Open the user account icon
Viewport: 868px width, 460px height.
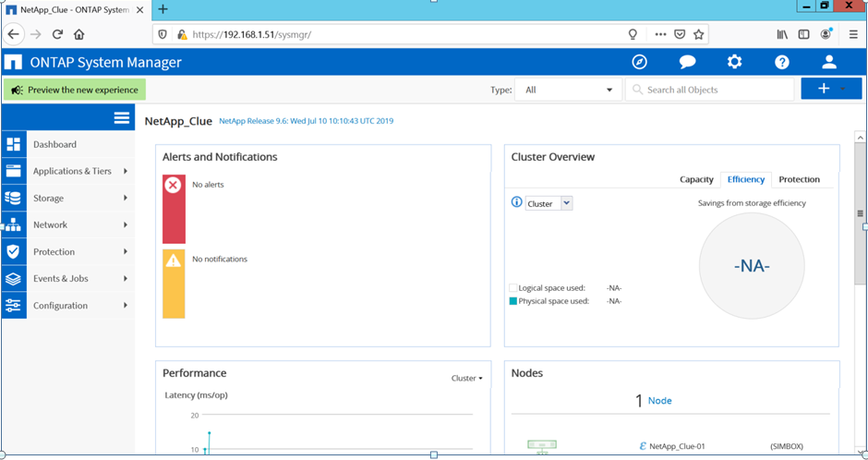tap(828, 62)
